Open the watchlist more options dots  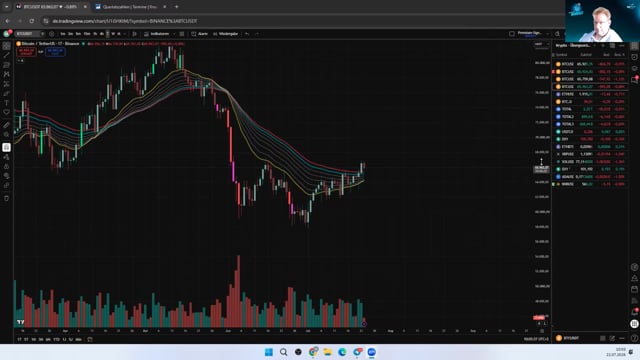tap(621, 46)
